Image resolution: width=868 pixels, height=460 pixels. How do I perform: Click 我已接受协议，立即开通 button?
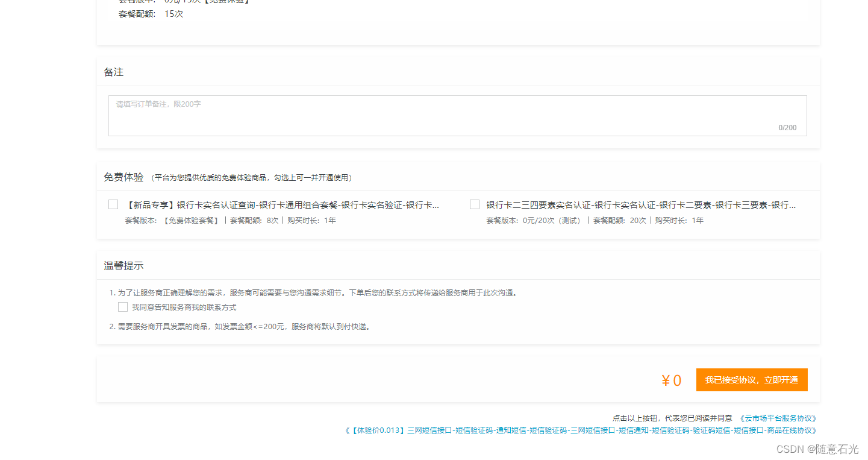[x=752, y=380]
